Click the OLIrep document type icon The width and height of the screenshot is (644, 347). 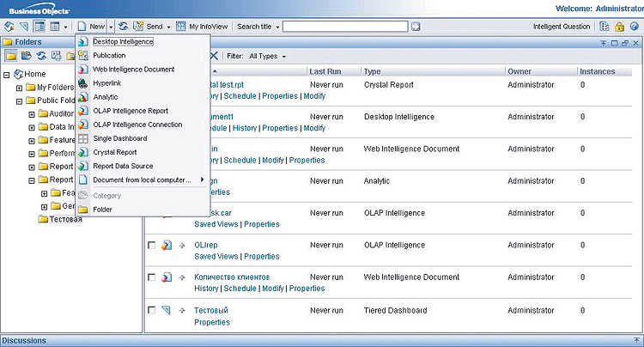coord(167,245)
